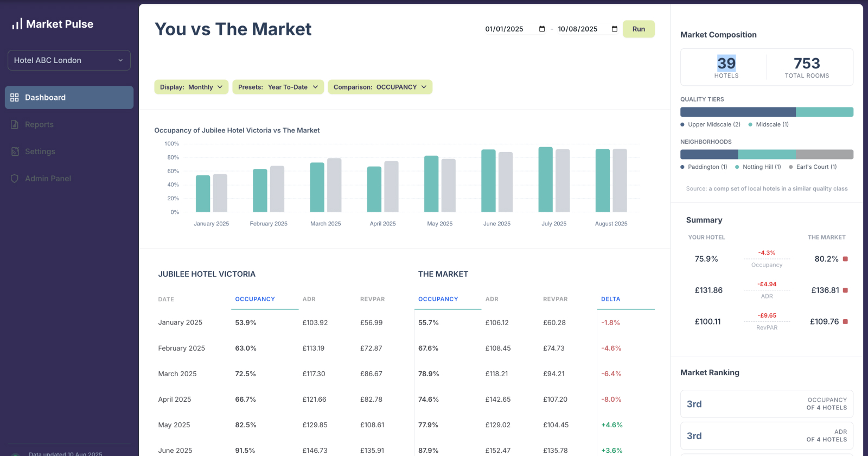
Task: Expand the Display: Monthly dropdown
Action: tap(191, 87)
